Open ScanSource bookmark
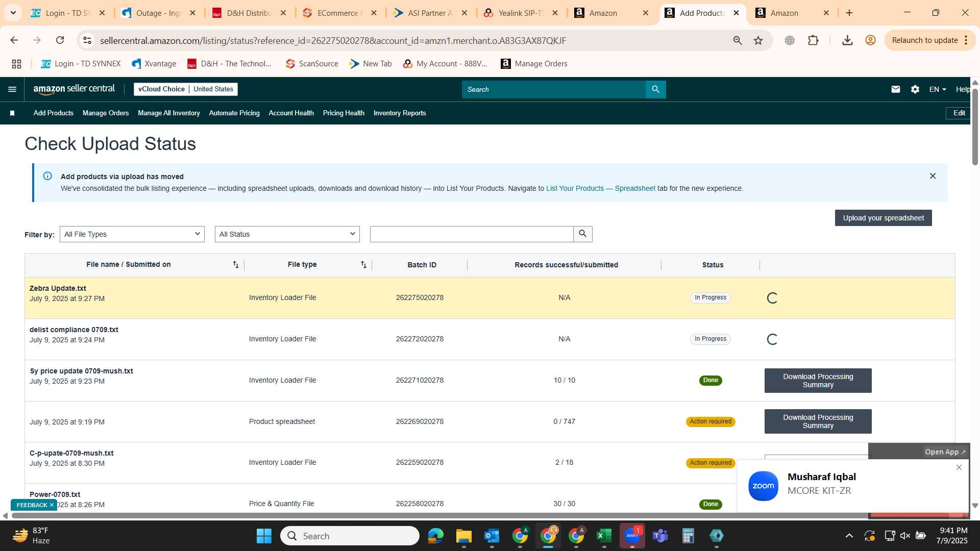The width and height of the screenshot is (980, 551). [312, 64]
